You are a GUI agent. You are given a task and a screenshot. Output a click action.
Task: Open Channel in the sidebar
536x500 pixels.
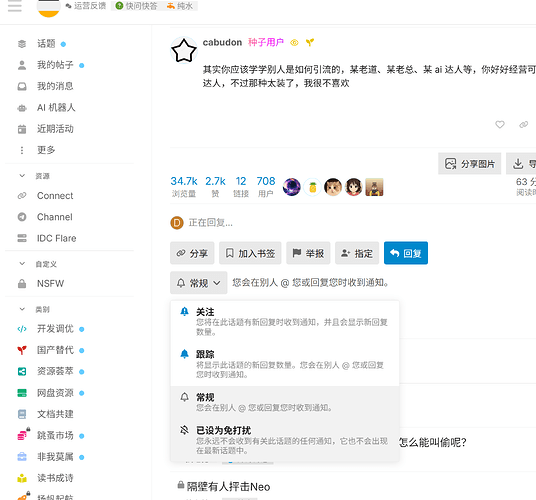pos(55,217)
